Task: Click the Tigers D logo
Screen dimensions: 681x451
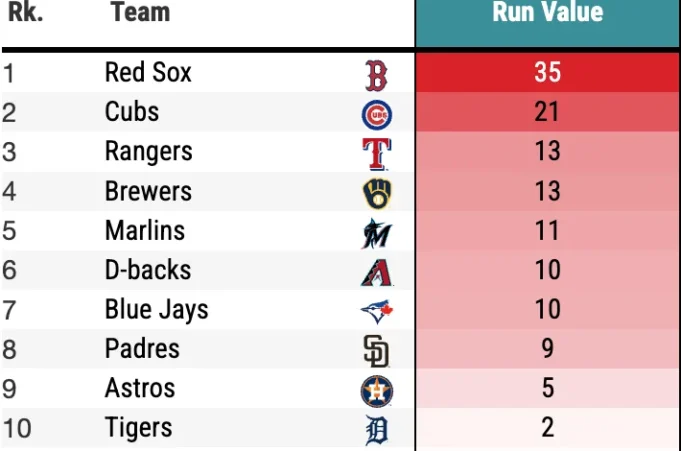Action: (x=376, y=429)
